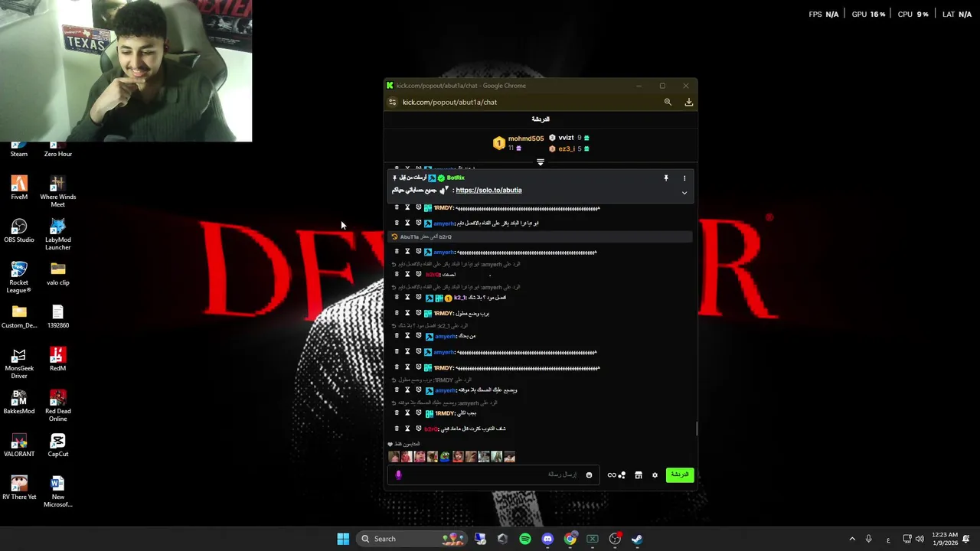Open the shop icon in chat footer
Image resolution: width=980 pixels, height=551 pixels.
point(639,475)
